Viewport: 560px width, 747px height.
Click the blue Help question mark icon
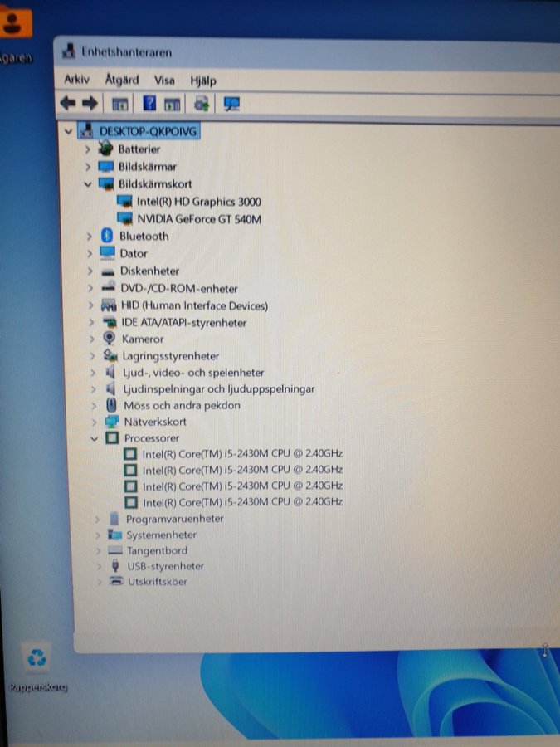tap(149, 104)
